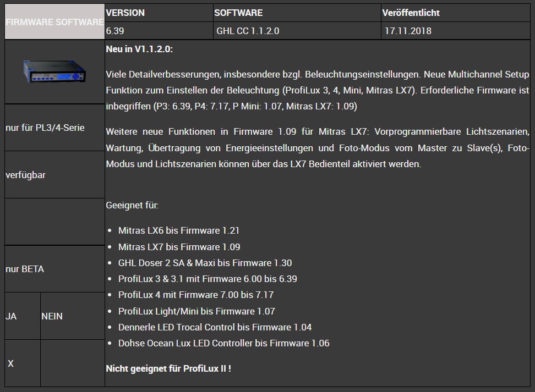Click the ProfiLux controller product image

[x=53, y=71]
